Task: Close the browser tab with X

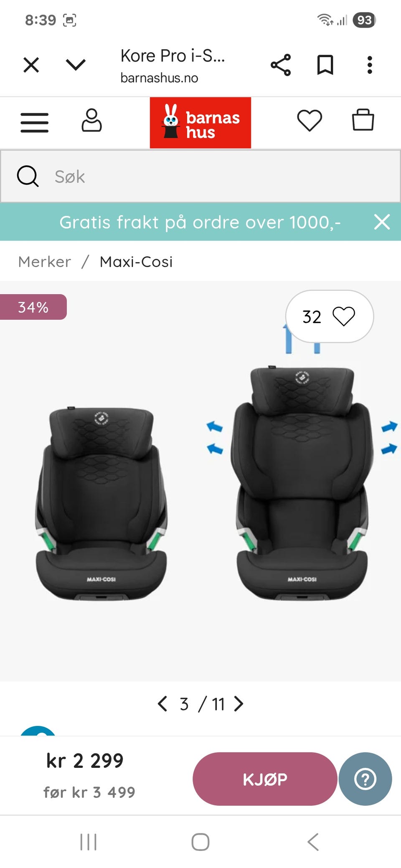Action: click(31, 65)
